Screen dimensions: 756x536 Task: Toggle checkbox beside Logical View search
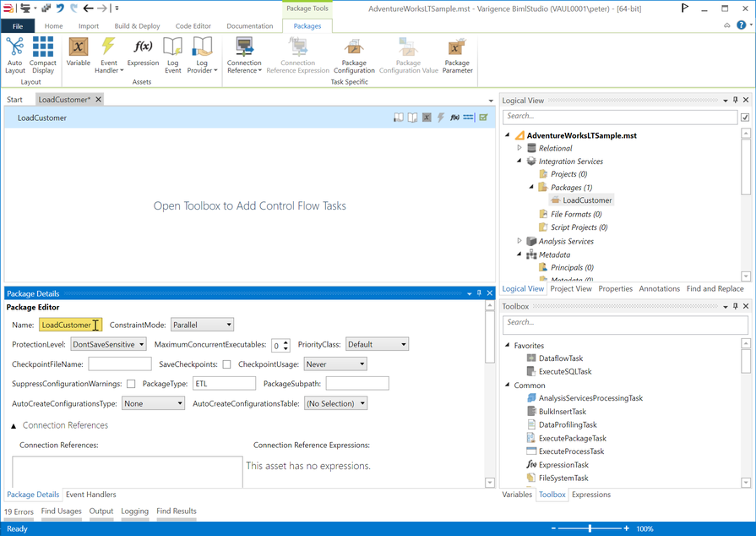coord(744,118)
